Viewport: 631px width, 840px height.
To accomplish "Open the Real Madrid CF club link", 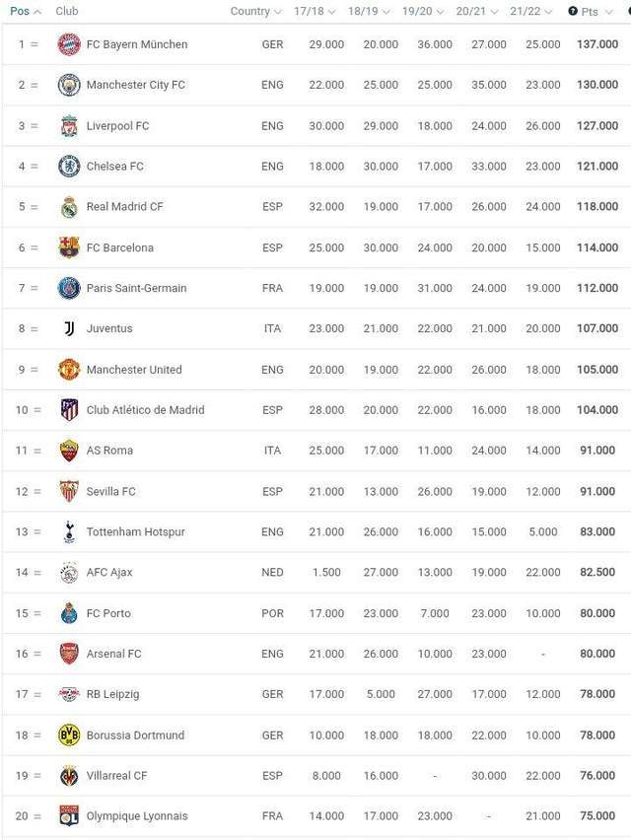I will (x=125, y=207).
